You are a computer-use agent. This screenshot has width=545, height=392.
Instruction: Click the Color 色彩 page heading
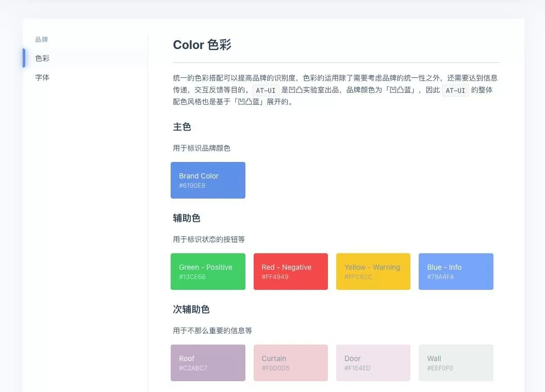(x=202, y=45)
